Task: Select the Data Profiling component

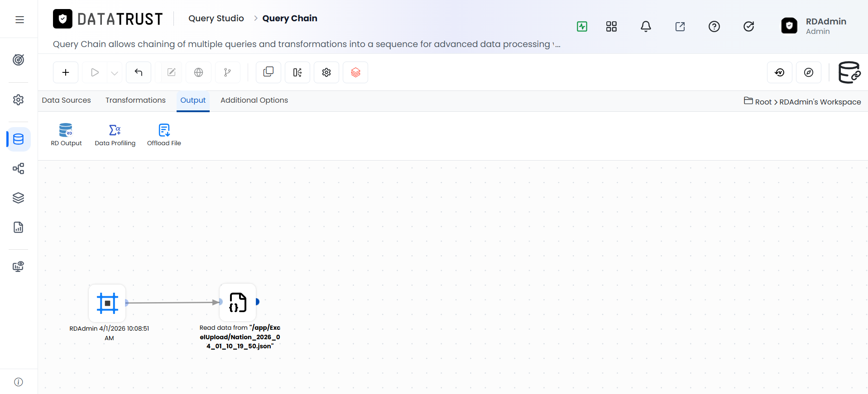Action: pos(115,135)
